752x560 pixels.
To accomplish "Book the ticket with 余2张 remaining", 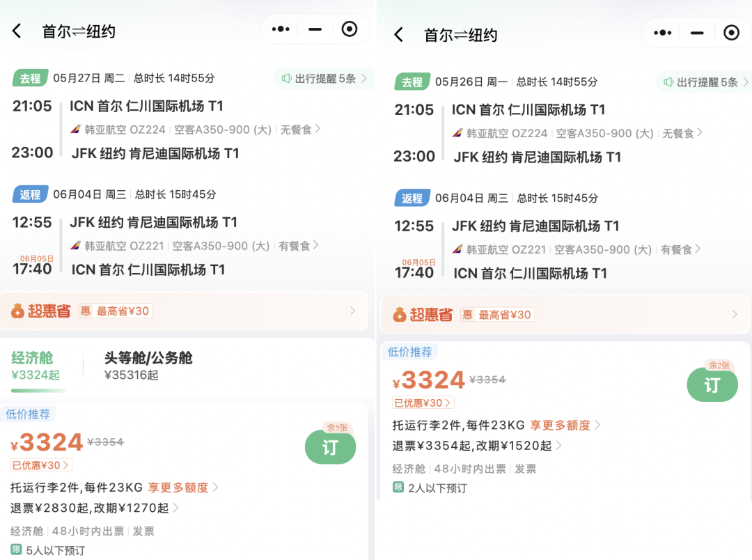I will point(712,384).
